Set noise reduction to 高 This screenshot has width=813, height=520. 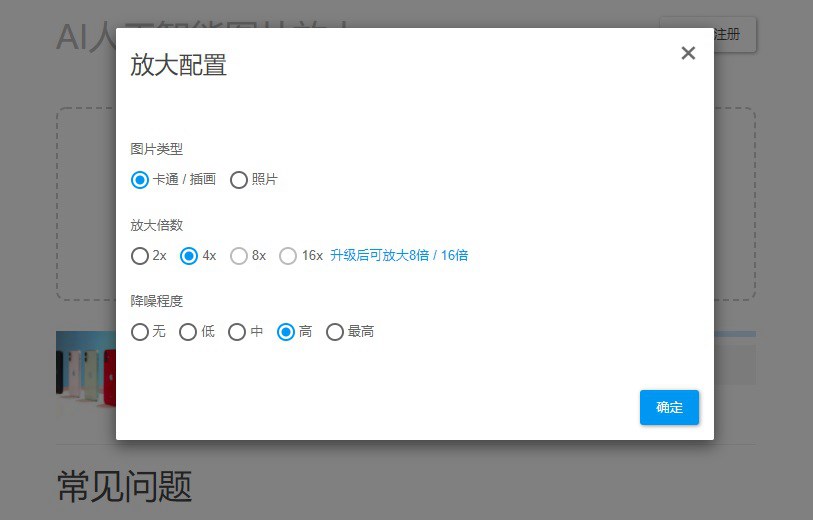click(286, 332)
